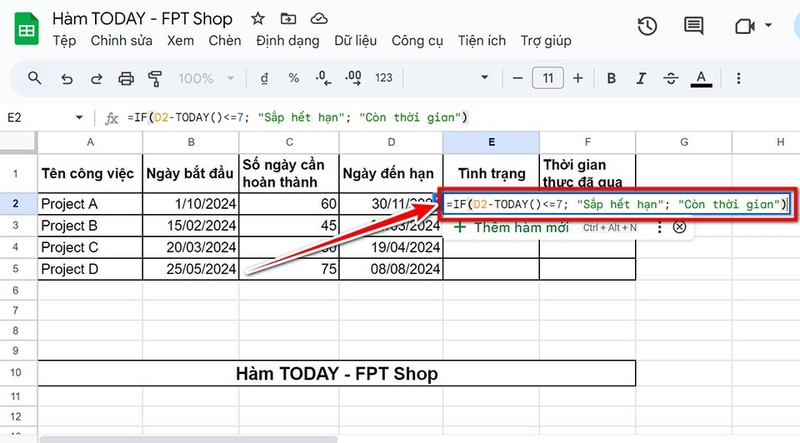Select cell containing Project C
This screenshot has height=443, width=800.
90,248
